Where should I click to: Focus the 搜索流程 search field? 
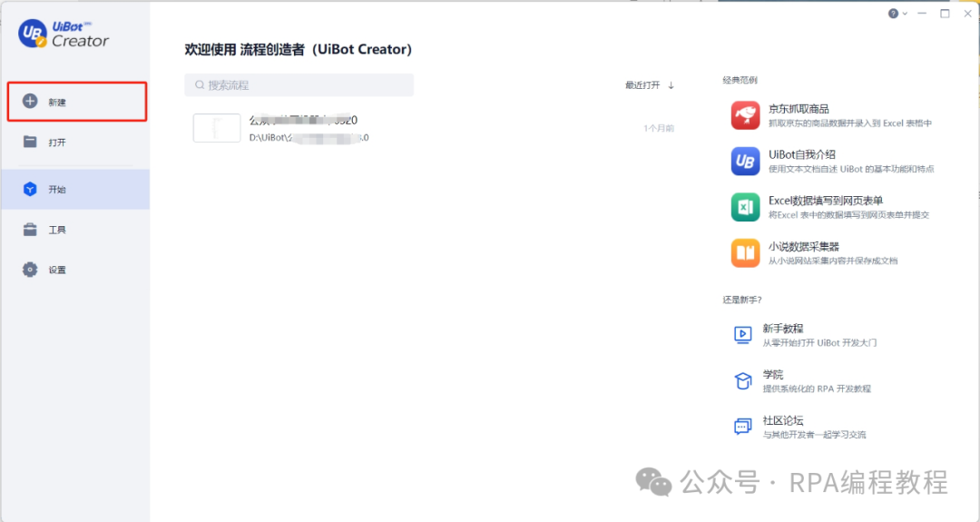(299, 85)
